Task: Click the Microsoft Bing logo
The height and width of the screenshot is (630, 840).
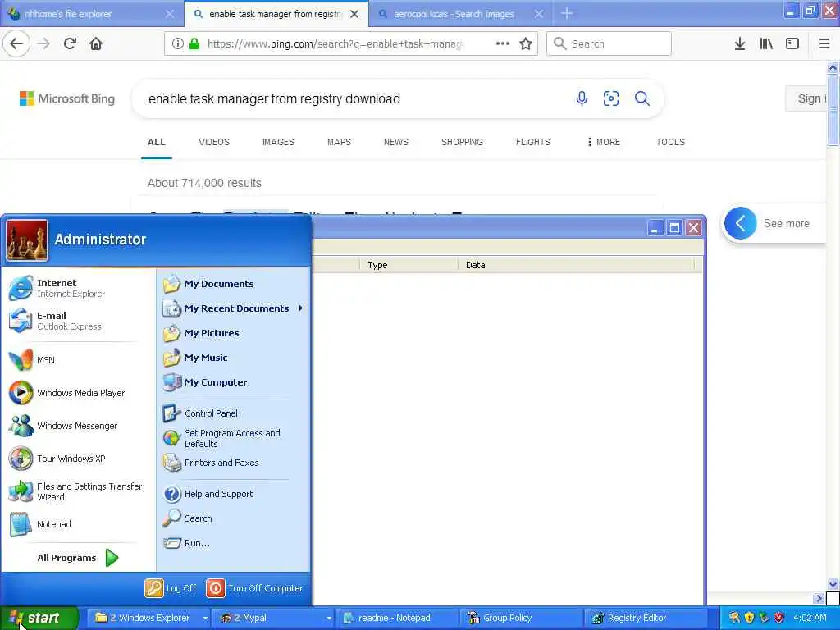Action: coord(67,98)
